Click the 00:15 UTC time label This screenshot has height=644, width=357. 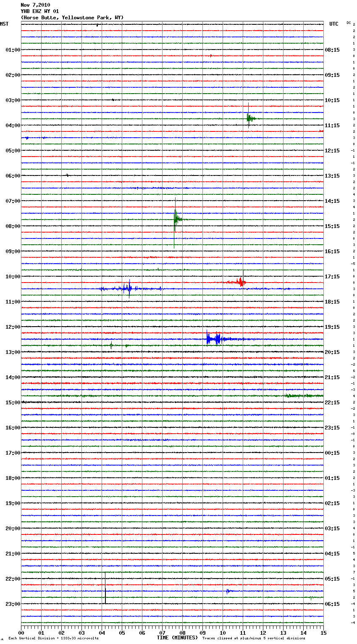pos(332,453)
